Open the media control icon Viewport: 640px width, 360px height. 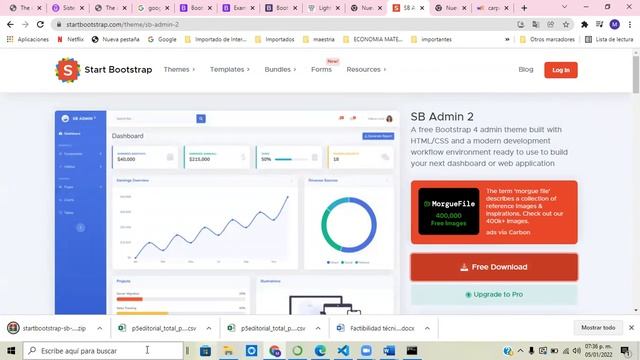599,24
